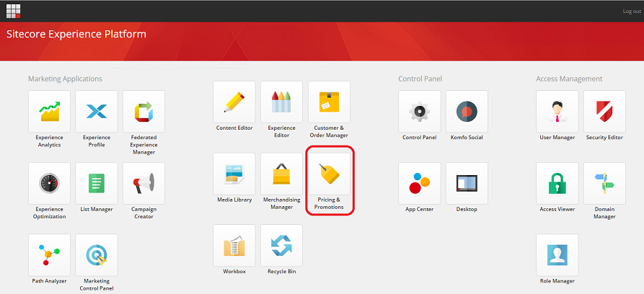Open Campaign Creator megaphone icon
This screenshot has height=294, width=644.
tap(144, 183)
